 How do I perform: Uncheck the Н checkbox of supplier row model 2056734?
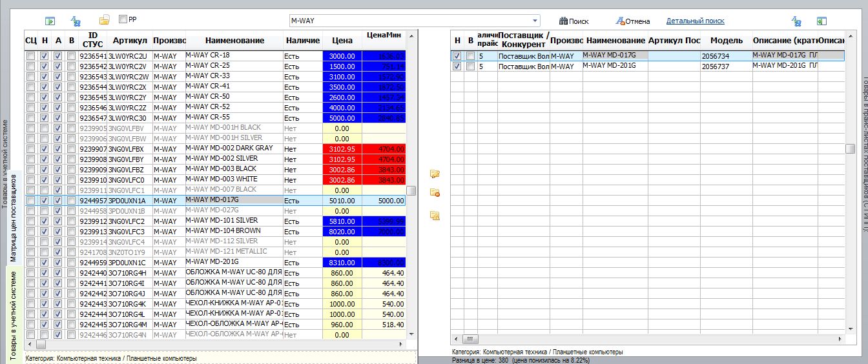click(457, 56)
